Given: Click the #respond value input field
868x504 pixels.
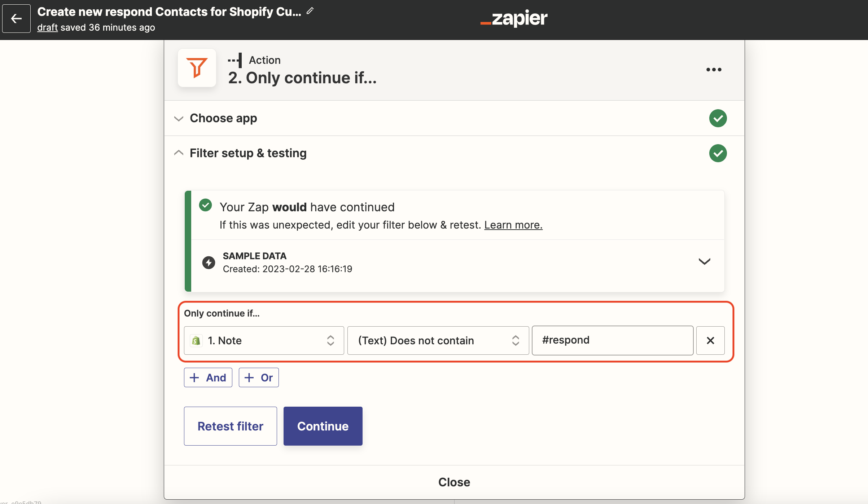Looking at the screenshot, I should tap(612, 341).
